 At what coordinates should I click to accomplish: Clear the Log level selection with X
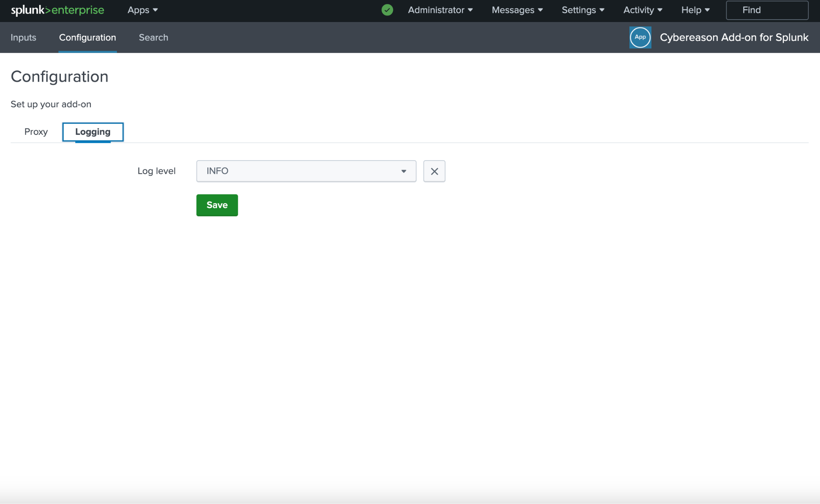pyautogui.click(x=434, y=171)
